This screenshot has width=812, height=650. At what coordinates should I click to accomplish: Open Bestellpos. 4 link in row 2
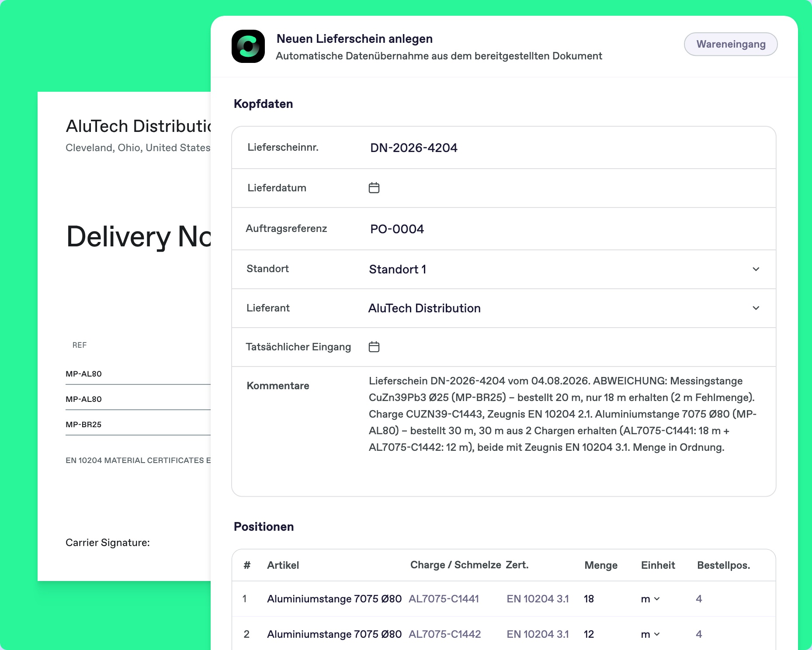pos(699,634)
